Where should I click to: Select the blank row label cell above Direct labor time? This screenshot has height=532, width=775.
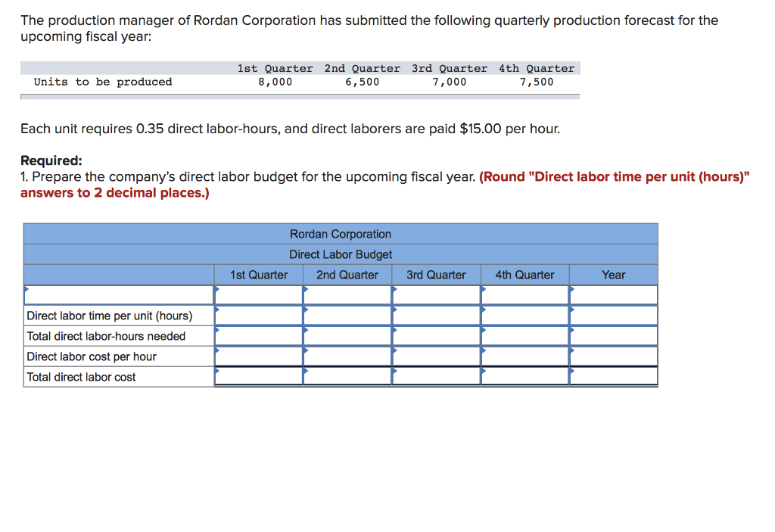[119, 295]
